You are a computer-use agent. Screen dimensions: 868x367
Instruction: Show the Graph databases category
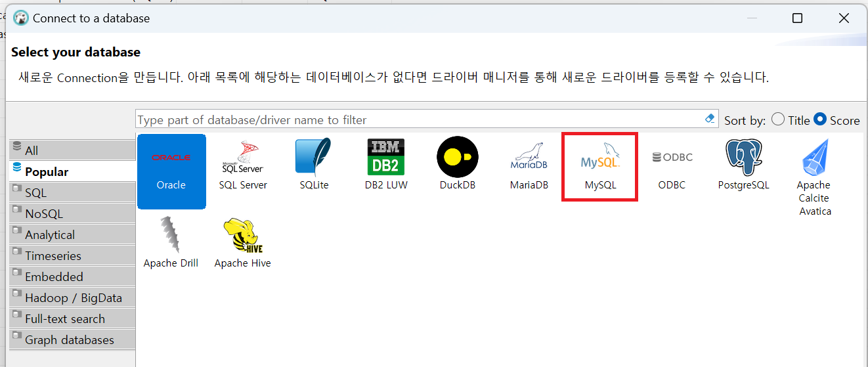(72, 339)
